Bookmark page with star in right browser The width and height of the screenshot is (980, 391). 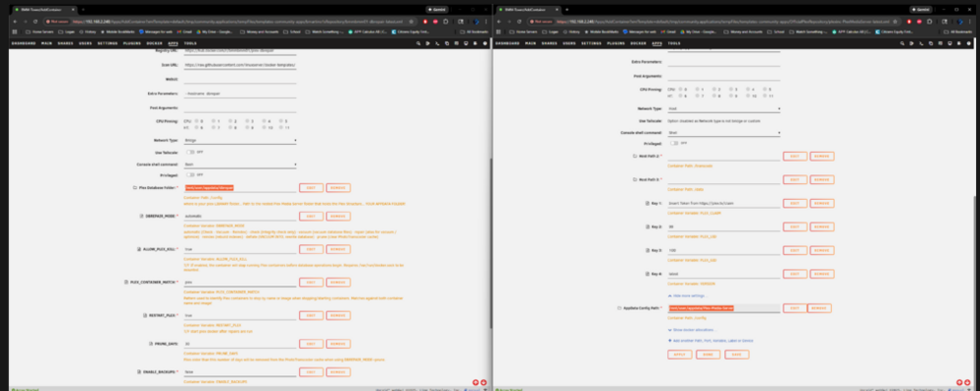point(895,22)
